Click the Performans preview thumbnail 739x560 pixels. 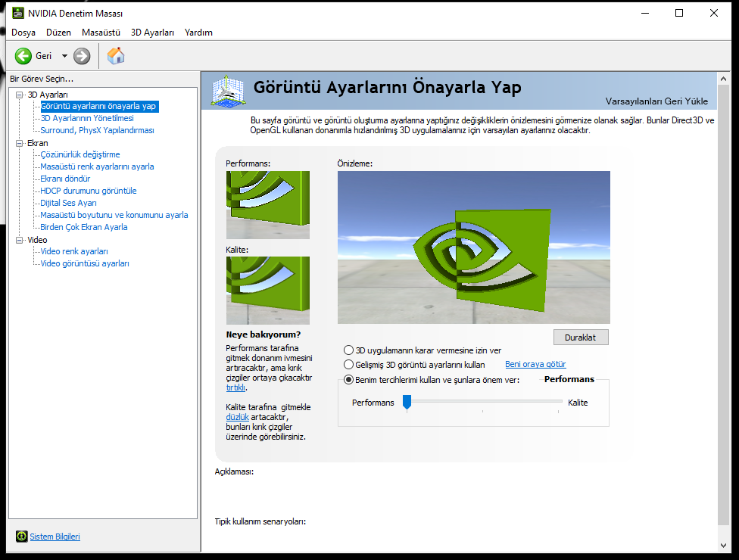point(268,205)
